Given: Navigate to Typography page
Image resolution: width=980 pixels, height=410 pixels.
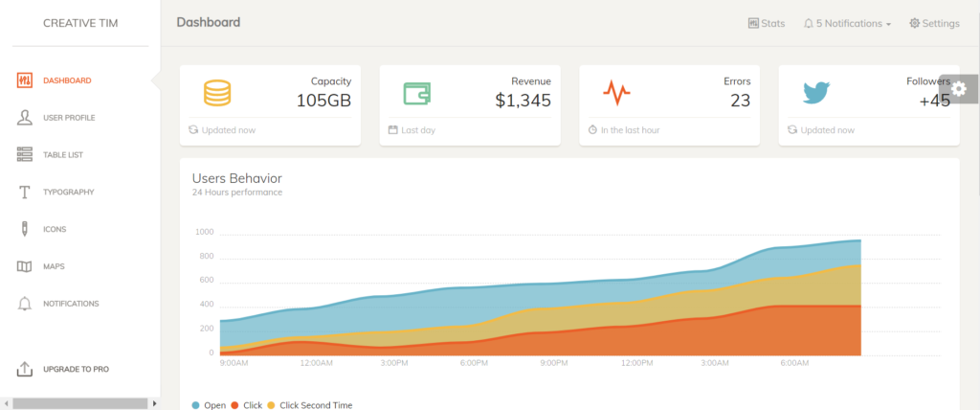Looking at the screenshot, I should [69, 193].
